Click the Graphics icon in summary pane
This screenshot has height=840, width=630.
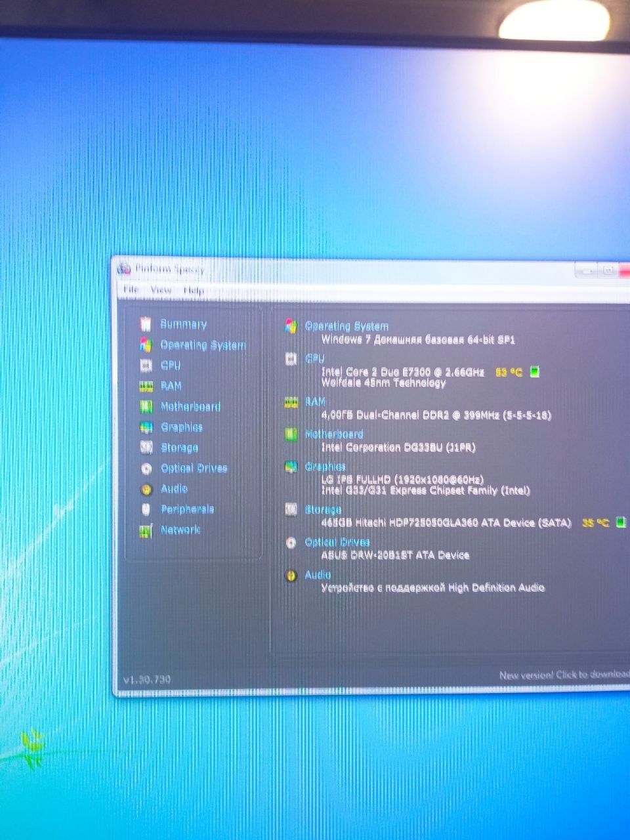291,467
